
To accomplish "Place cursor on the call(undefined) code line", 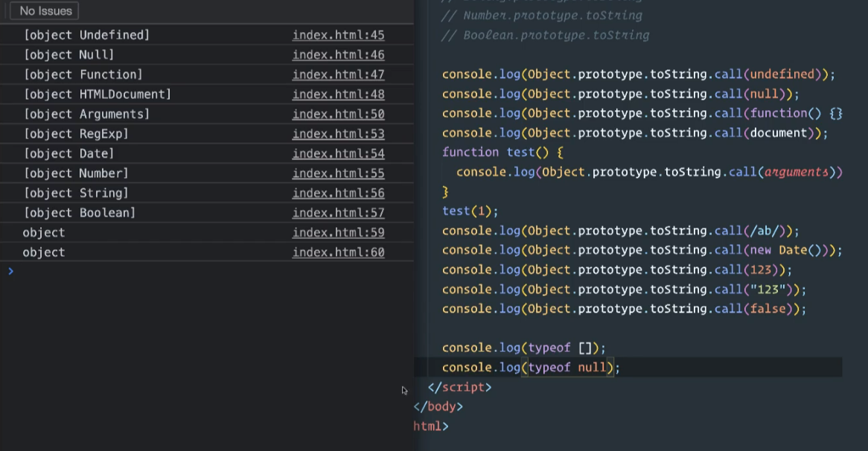I will click(x=638, y=74).
